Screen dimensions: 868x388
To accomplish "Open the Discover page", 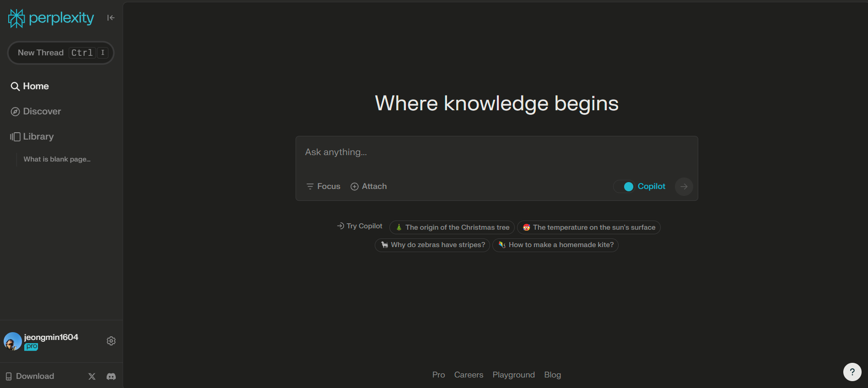I will 36,111.
